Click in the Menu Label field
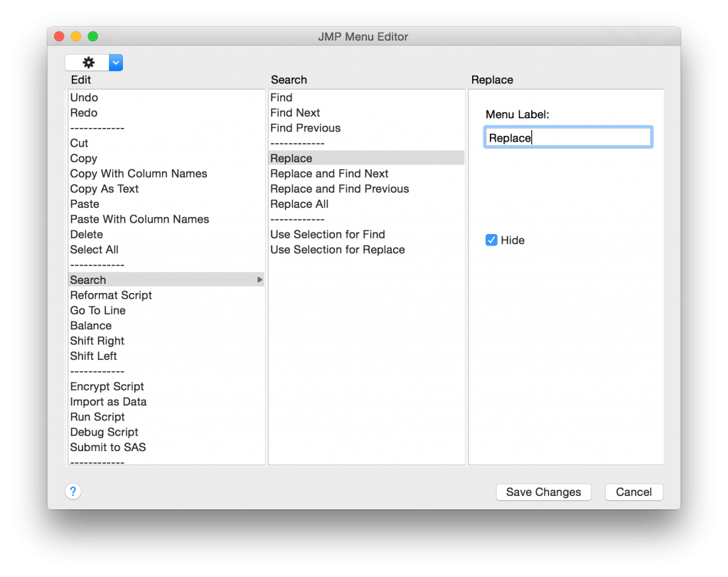The width and height of the screenshot is (728, 577). [x=568, y=137]
